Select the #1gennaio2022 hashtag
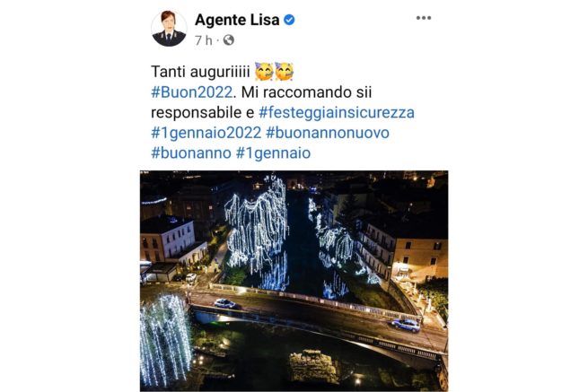This screenshot has height=392, width=588. pos(206,133)
